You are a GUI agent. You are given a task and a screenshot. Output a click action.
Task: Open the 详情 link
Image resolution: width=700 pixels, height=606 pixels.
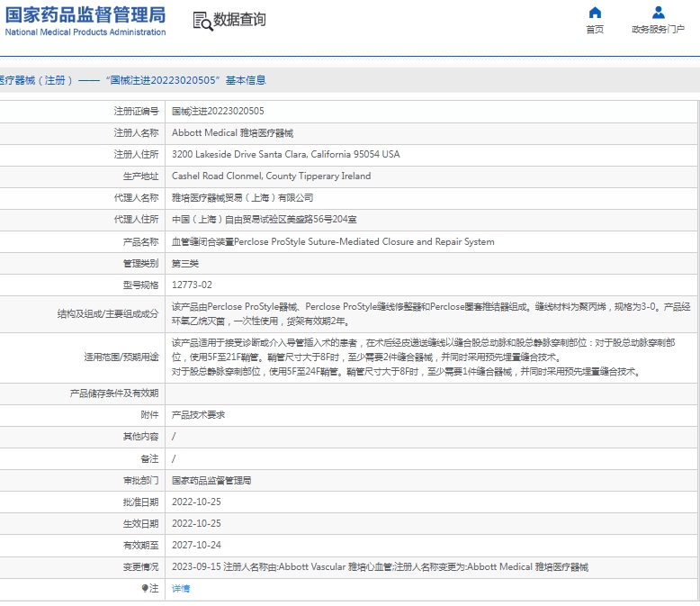point(181,589)
